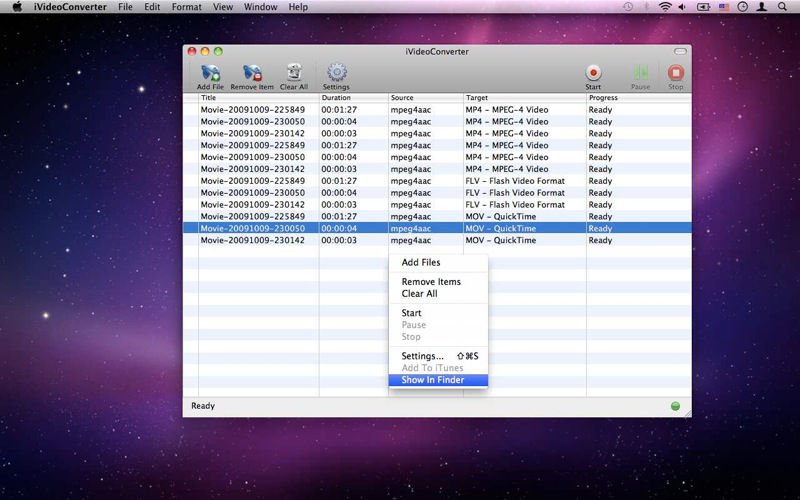
Task: Select first row's Movie-20091009-225849 title
Action: click(x=253, y=110)
